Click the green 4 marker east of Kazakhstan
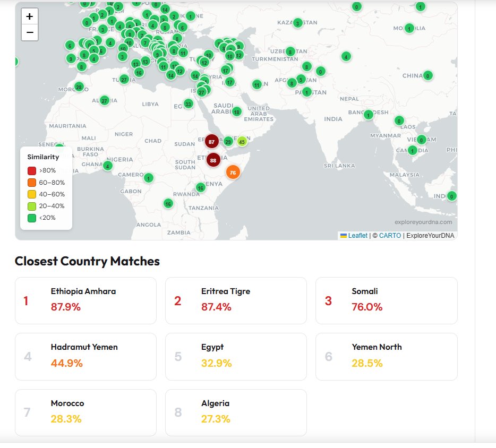This screenshot has width=496, height=448. 346,57
